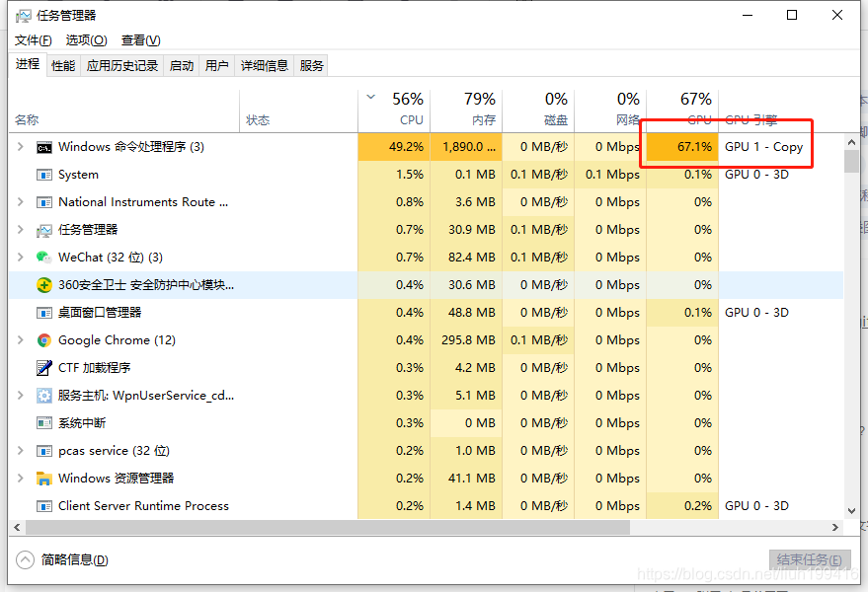
Task: Click the National Instruments Route process icon
Action: (x=44, y=202)
